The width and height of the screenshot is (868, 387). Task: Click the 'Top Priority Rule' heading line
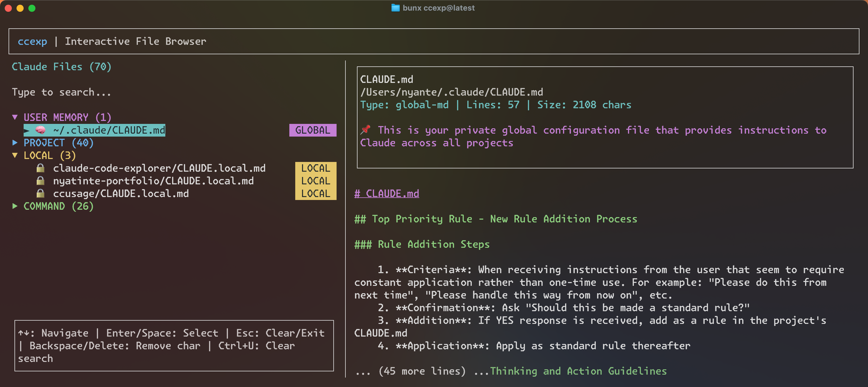tap(496, 219)
